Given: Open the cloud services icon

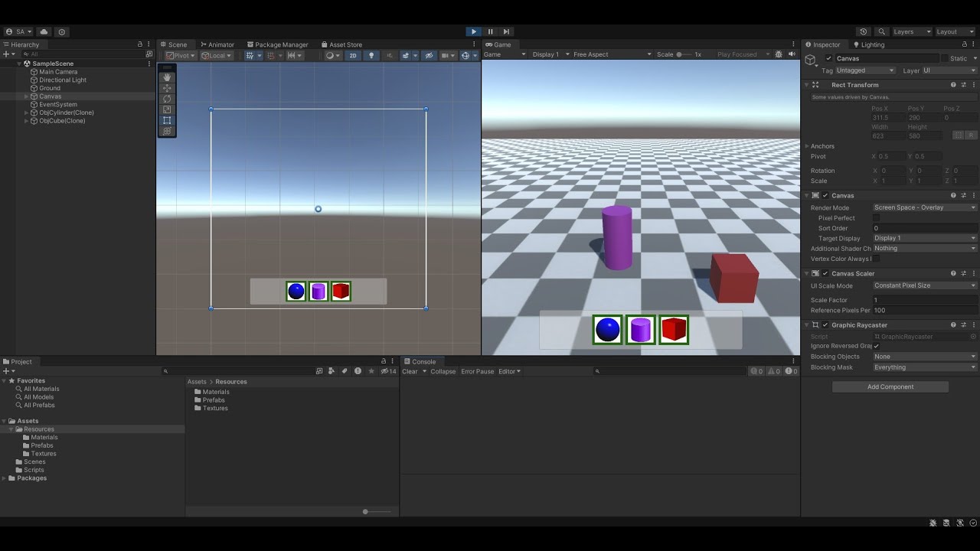Looking at the screenshot, I should click(44, 31).
